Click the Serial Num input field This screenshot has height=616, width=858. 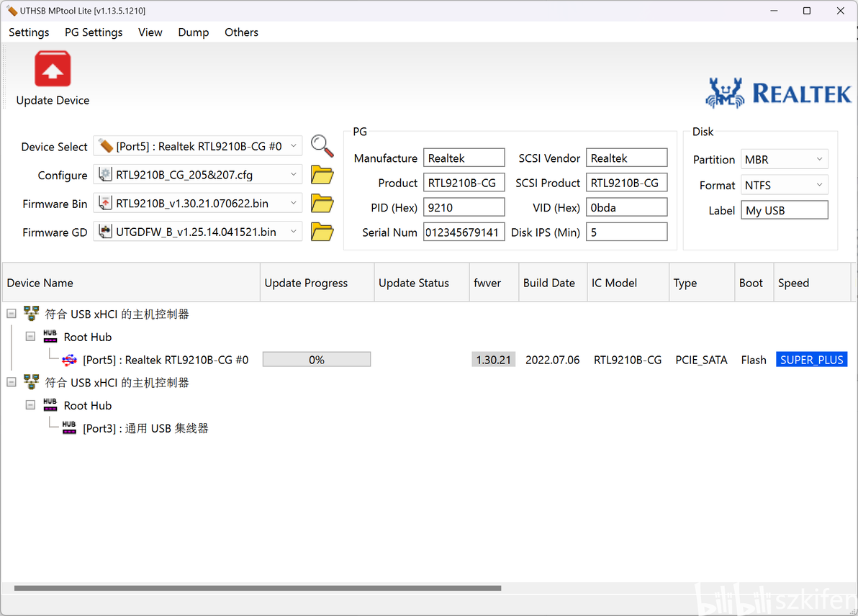464,232
